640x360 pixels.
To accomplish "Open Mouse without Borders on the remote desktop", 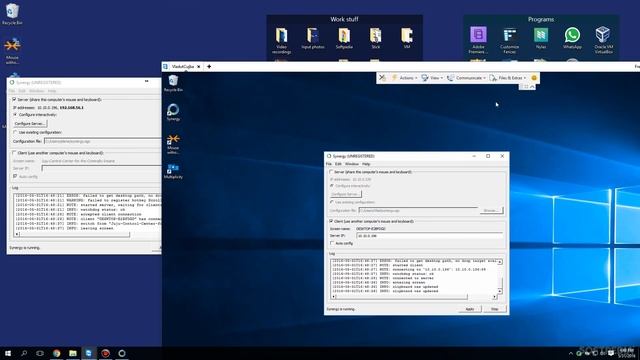I will click(x=173, y=144).
